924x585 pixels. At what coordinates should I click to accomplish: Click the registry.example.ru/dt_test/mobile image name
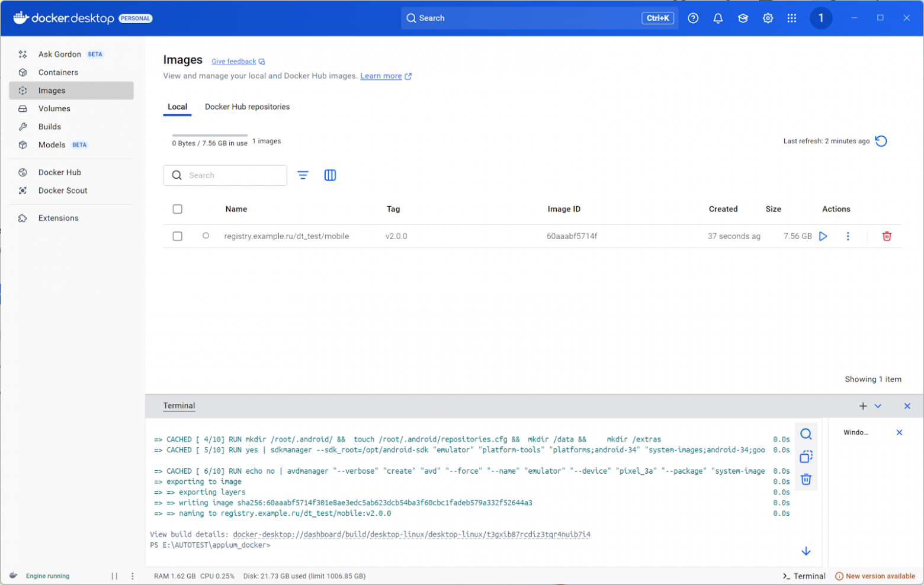(287, 236)
